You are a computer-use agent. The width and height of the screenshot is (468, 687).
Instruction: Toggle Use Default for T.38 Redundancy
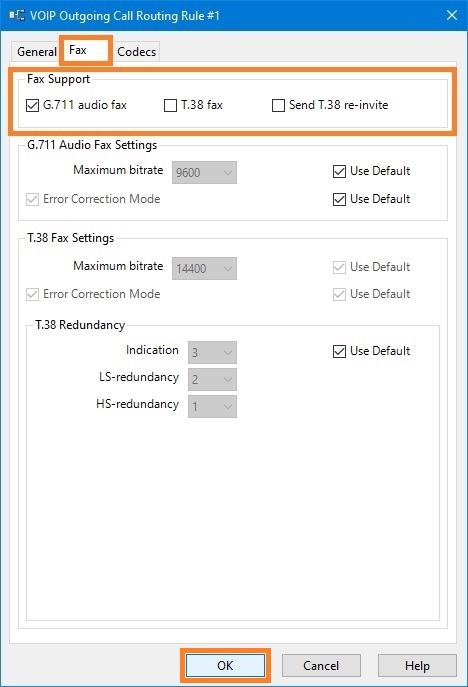click(339, 351)
